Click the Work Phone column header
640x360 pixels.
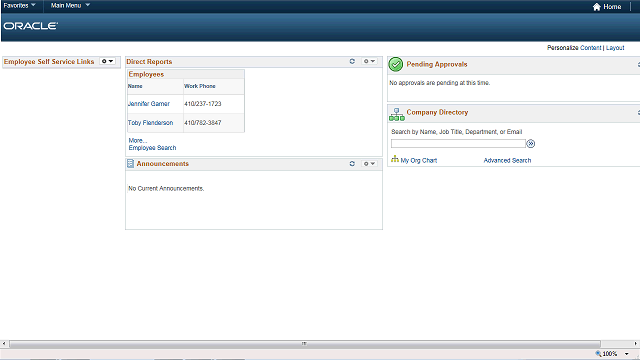coord(200,86)
